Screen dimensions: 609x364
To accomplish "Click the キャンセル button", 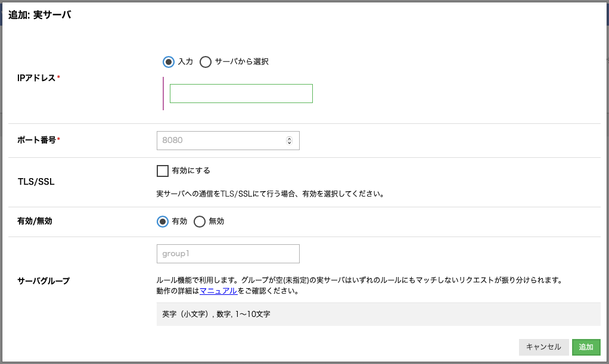I will click(543, 347).
